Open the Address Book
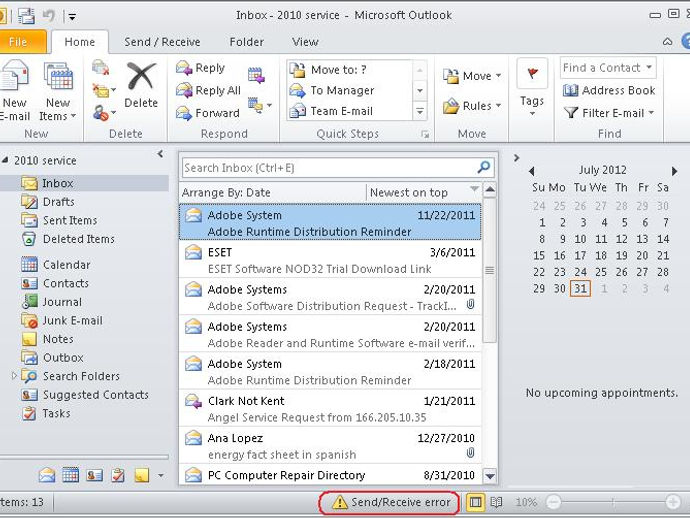The image size is (690, 518). (x=609, y=90)
